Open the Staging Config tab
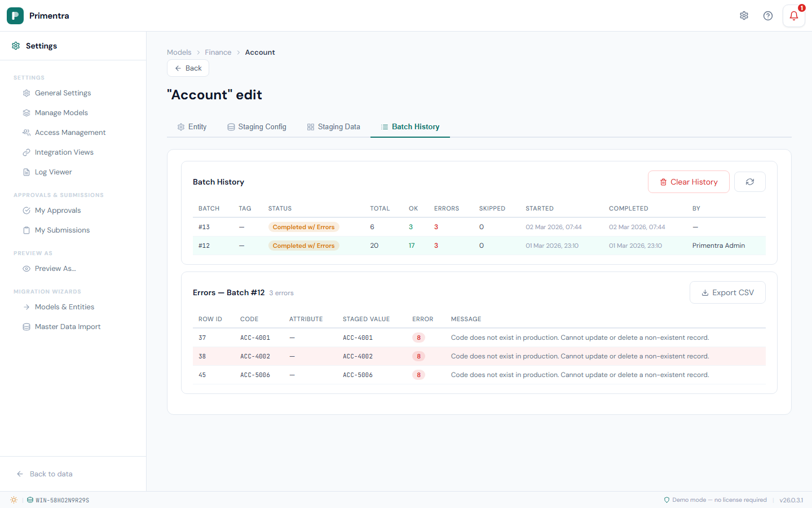Viewport: 812px width, 508px height. (257, 127)
